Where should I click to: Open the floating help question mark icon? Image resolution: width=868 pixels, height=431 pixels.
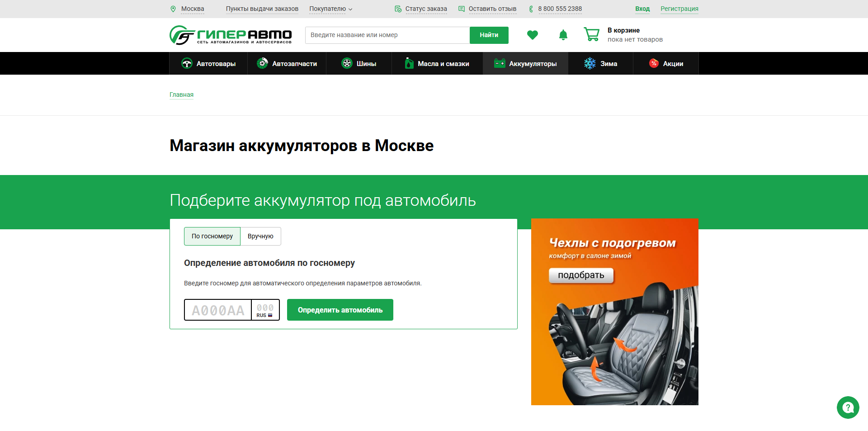tap(848, 407)
